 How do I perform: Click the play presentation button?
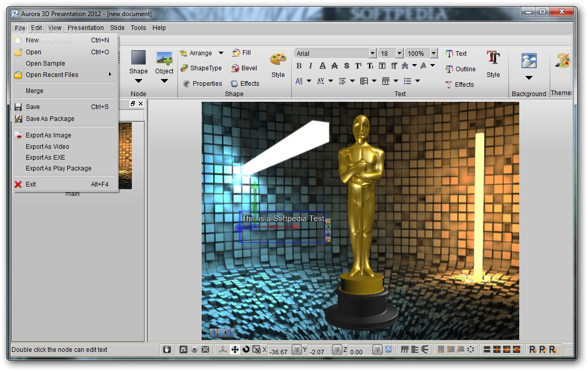194,350
